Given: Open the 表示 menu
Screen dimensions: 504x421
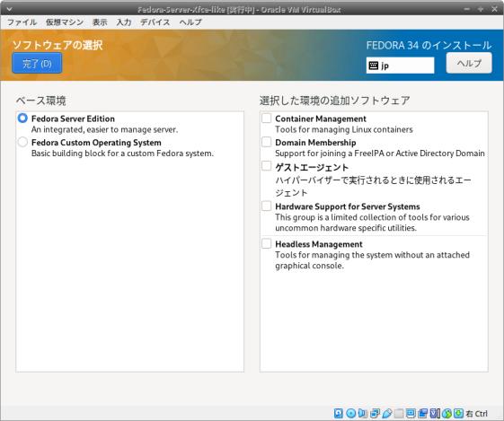Looking at the screenshot, I should tap(100, 22).
